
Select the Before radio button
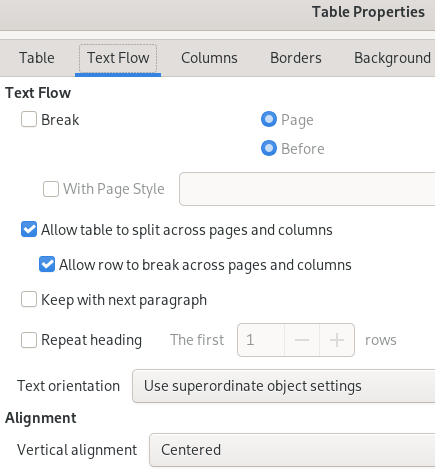269,148
